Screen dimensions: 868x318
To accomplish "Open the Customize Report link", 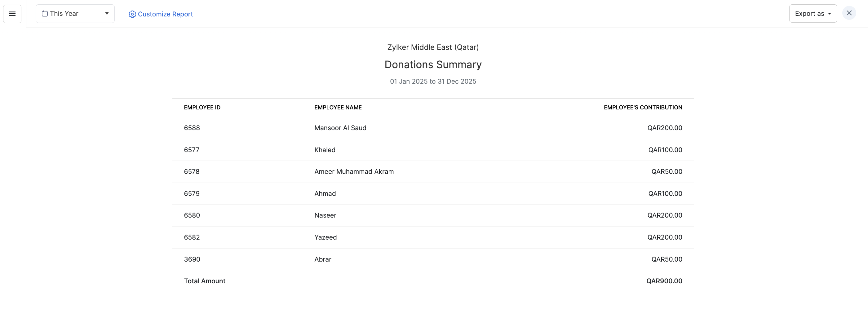I will (165, 14).
